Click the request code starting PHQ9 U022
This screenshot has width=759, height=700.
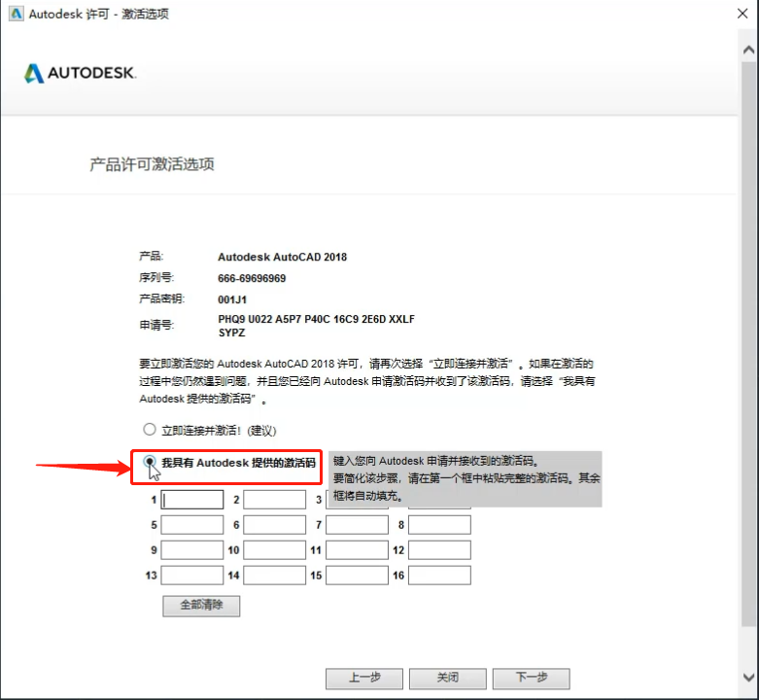coord(316,326)
